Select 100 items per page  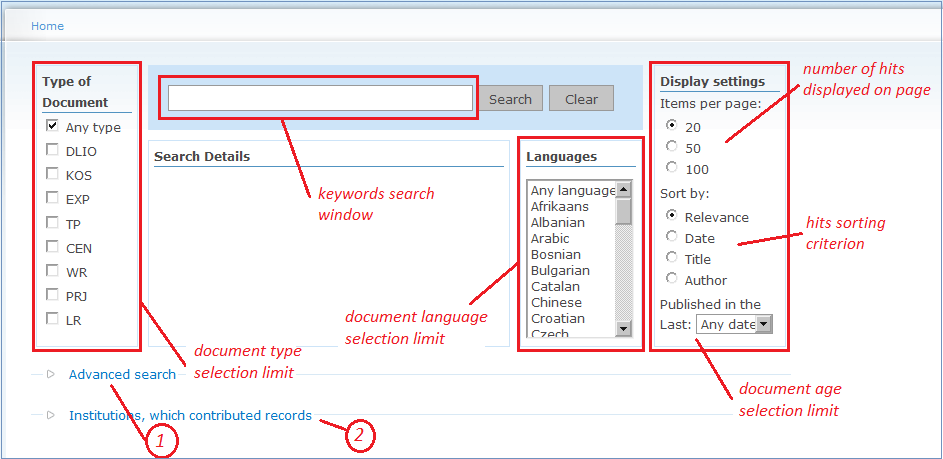coord(672,167)
